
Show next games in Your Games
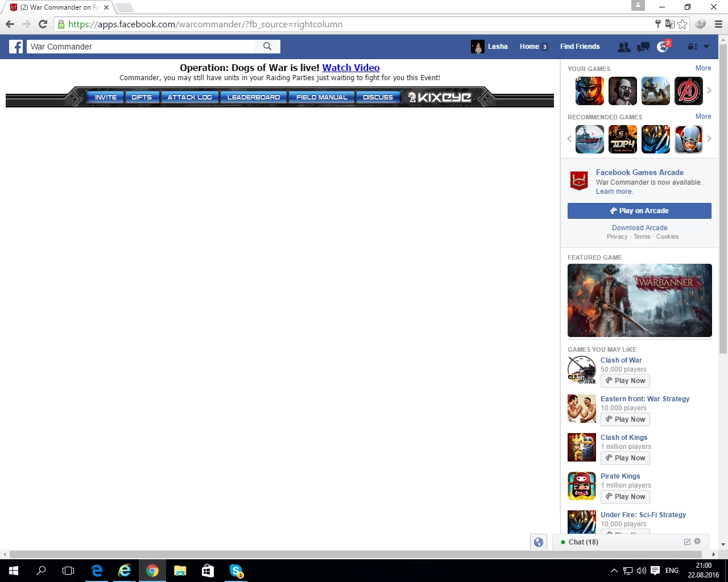709,90
